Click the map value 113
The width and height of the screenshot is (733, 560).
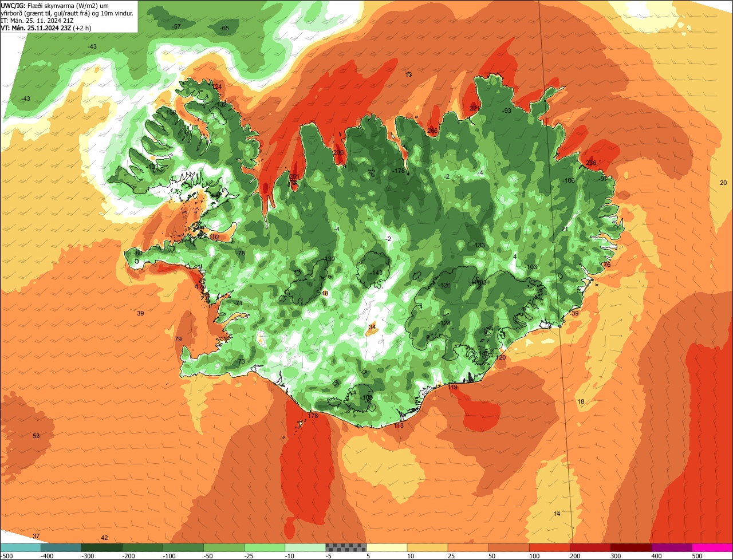(x=399, y=425)
